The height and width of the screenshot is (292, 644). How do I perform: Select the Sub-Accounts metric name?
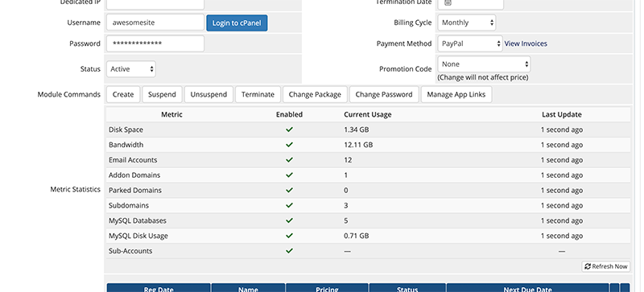pos(130,251)
